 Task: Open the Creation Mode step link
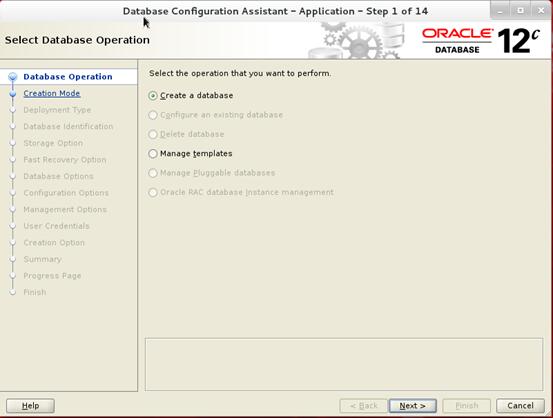tap(52, 93)
